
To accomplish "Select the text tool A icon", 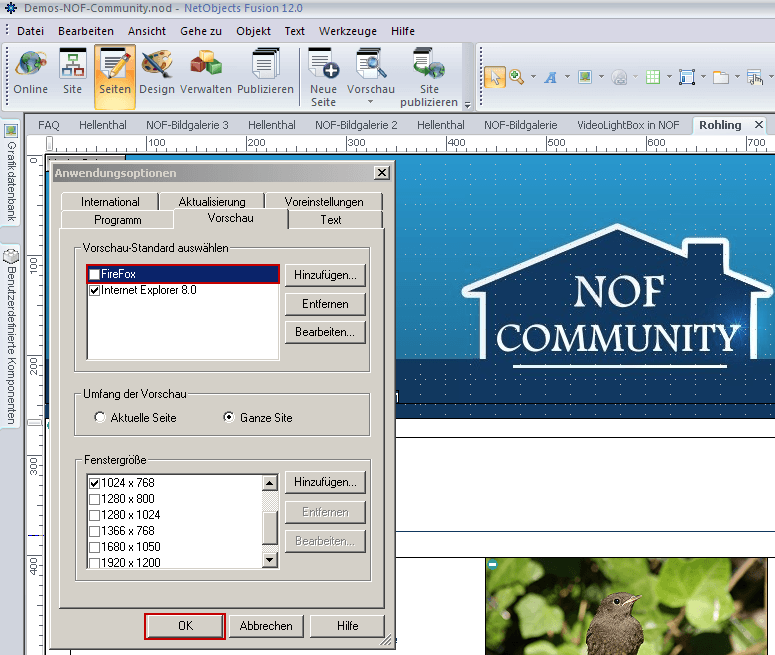I will coord(551,77).
